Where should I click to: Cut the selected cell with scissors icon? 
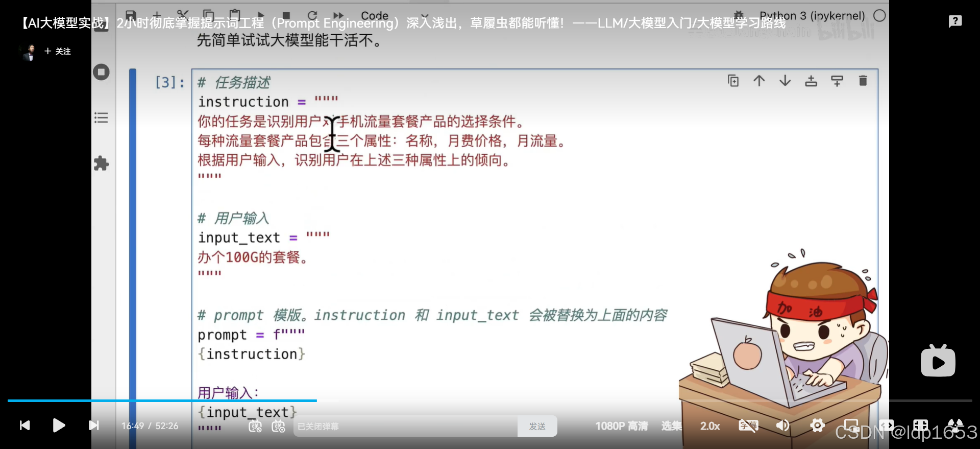(x=183, y=15)
